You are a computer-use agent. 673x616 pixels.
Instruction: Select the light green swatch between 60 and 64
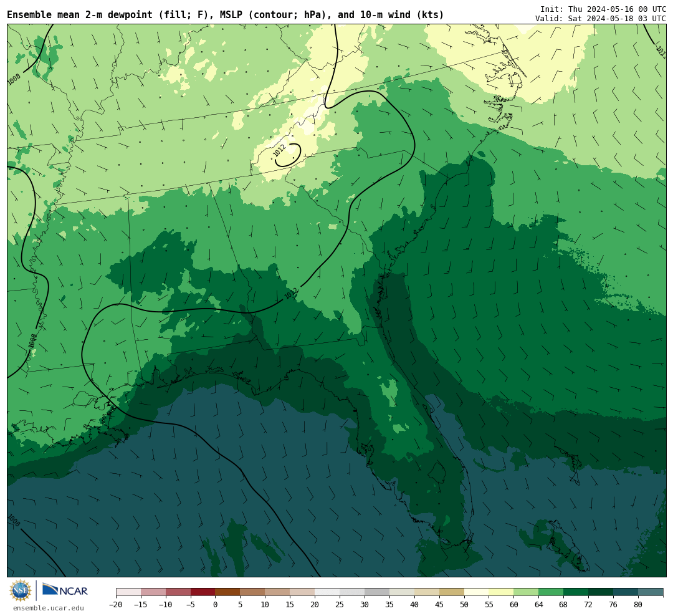click(x=526, y=592)
